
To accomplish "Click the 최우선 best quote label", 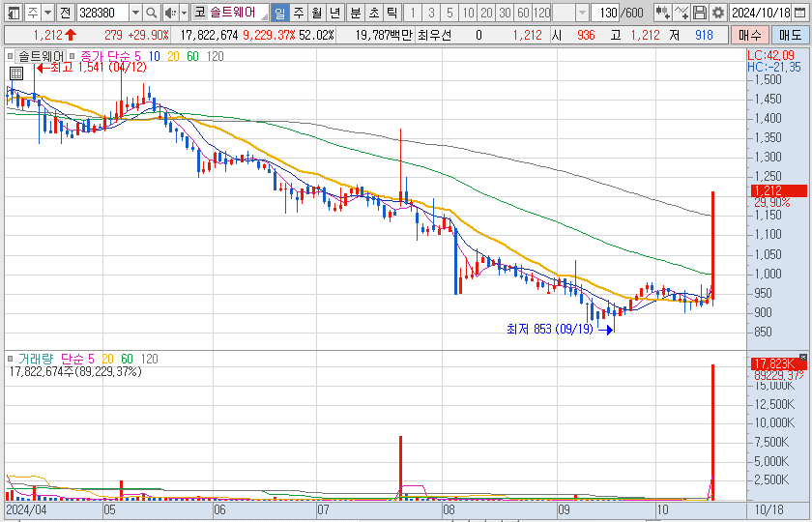I will point(434,36).
